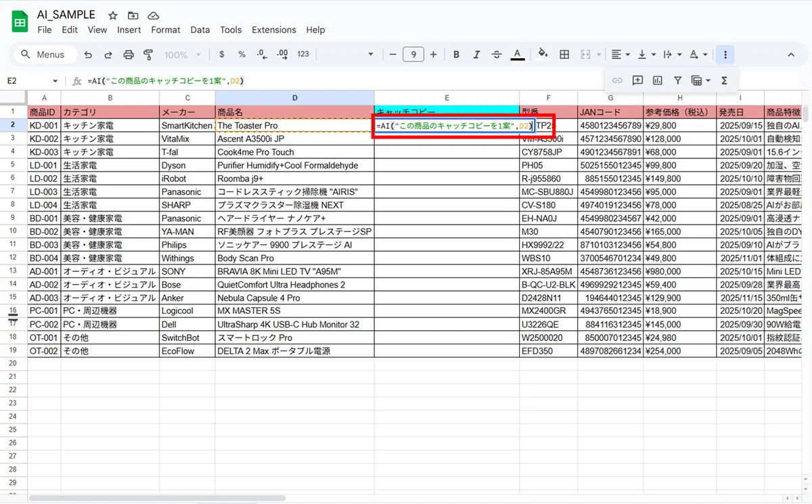Open the Name box dropdown arrow
Image resolution: width=812 pixels, height=504 pixels.
click(55, 81)
